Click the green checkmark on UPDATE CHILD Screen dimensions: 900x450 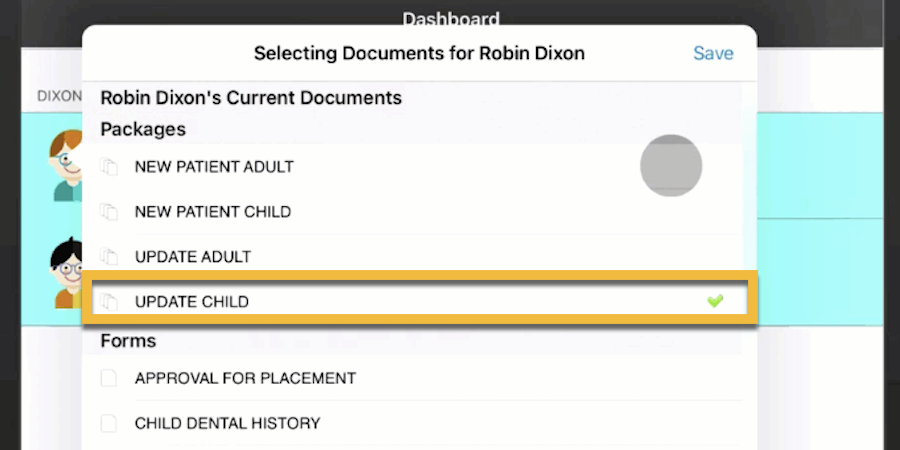click(x=715, y=301)
